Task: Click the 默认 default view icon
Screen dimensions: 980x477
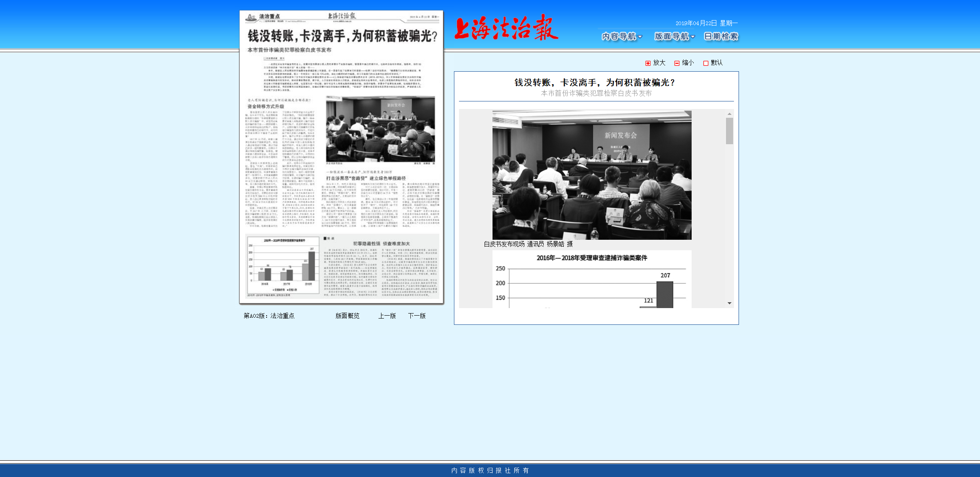Action: coord(706,62)
